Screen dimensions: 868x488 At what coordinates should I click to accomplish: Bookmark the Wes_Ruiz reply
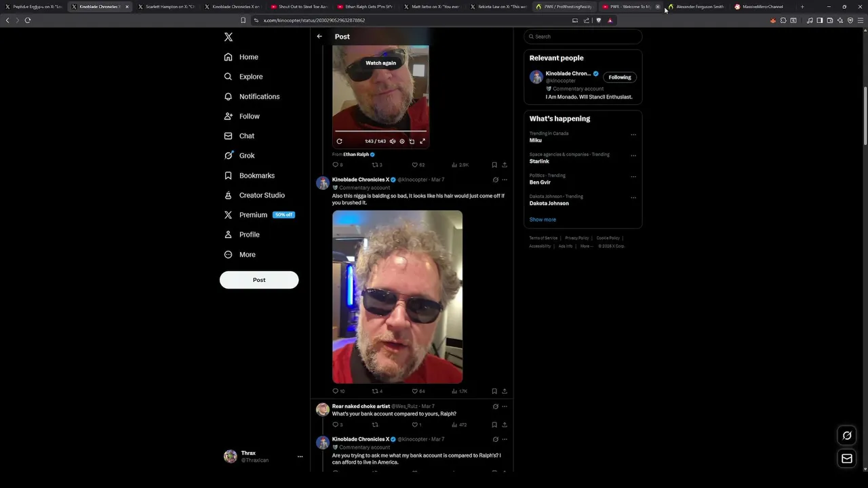pyautogui.click(x=494, y=425)
